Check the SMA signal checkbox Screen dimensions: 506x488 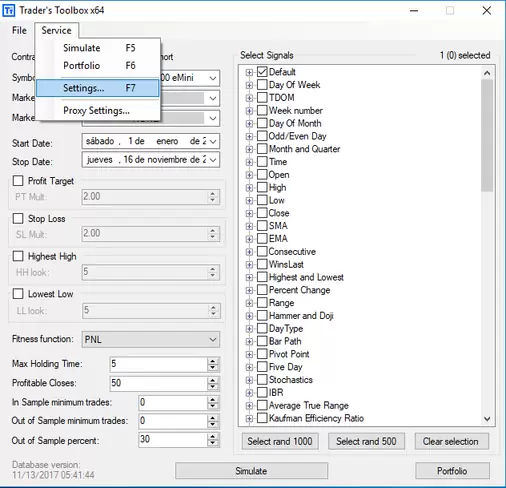(262, 226)
